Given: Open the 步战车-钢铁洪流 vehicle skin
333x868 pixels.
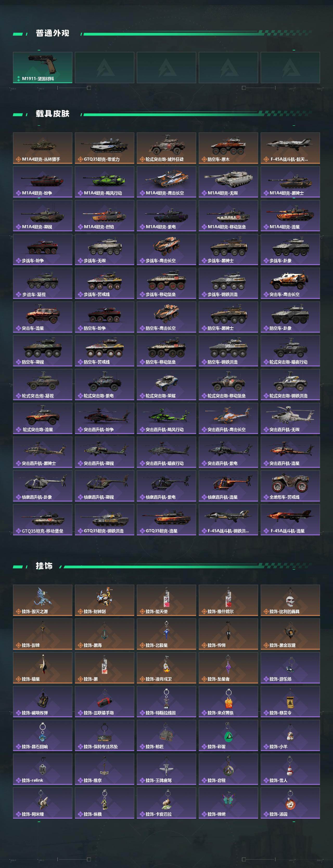Looking at the screenshot, I should pos(228,283).
